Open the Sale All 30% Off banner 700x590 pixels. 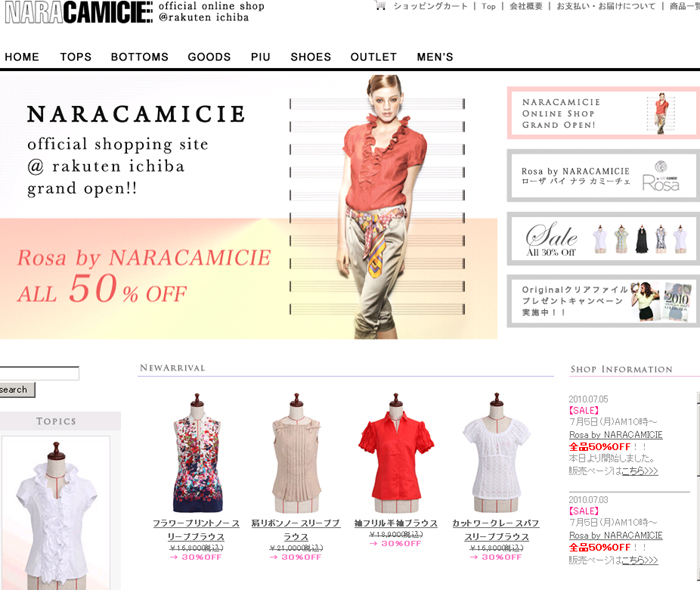click(603, 238)
